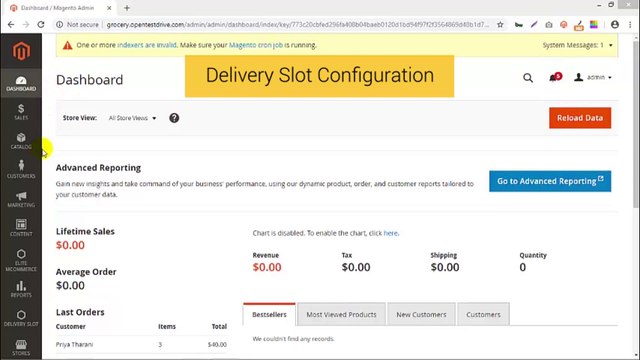Click the Advanced Reporting heading
The image size is (640, 360).
pos(98,168)
